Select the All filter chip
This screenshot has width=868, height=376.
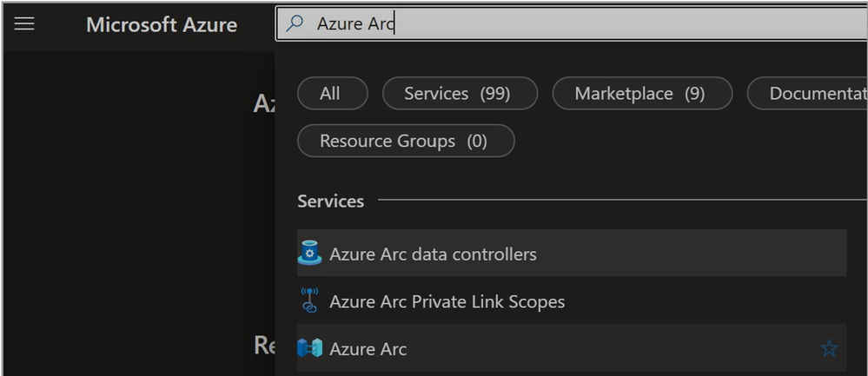click(x=332, y=94)
